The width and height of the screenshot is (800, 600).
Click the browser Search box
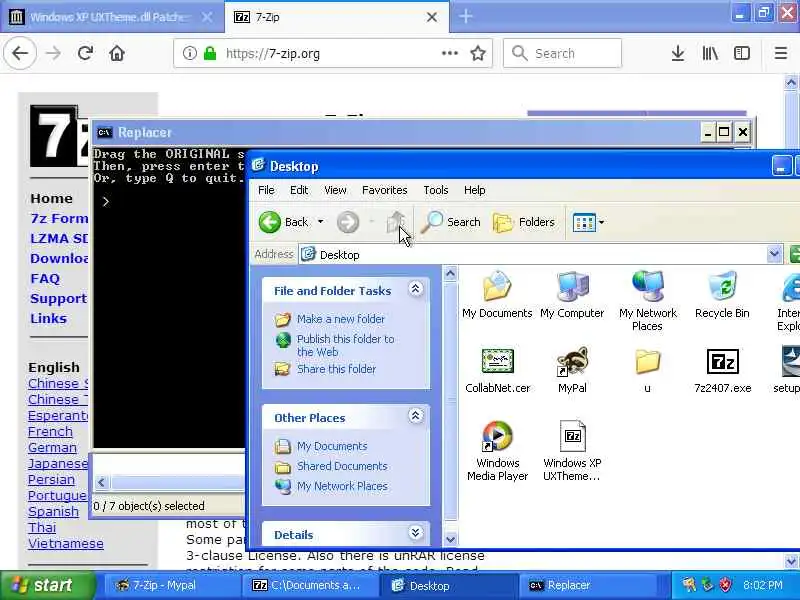tap(562, 53)
